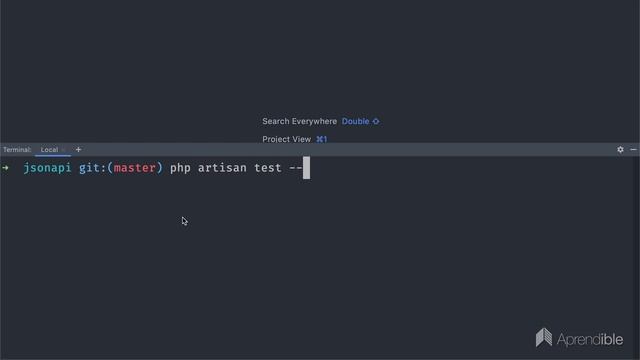This screenshot has height=360, width=640.
Task: Open terminal settings gear icon
Action: point(620,149)
